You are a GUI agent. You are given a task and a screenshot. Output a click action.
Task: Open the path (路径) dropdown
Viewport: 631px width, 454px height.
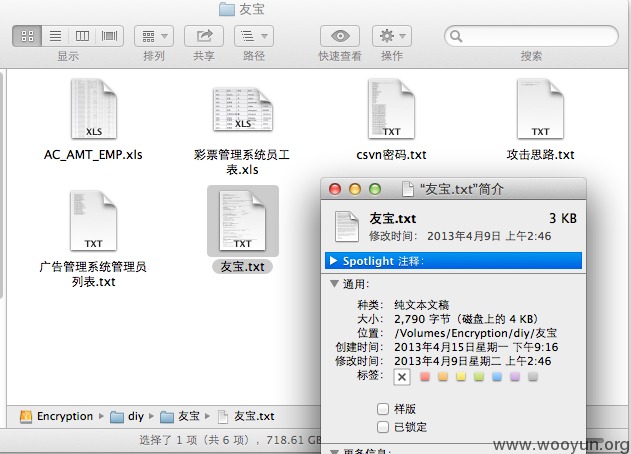[x=254, y=36]
